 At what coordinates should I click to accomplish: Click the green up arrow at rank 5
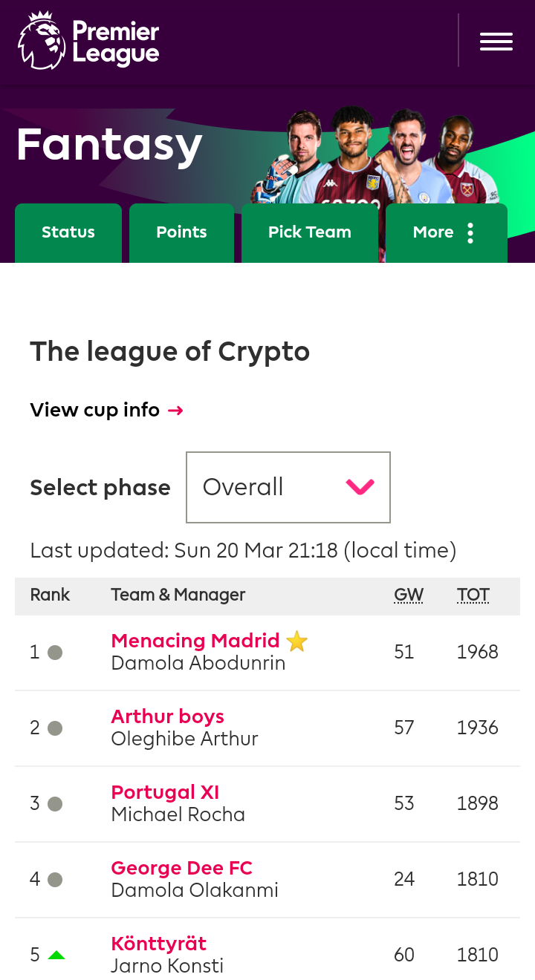coord(56,955)
